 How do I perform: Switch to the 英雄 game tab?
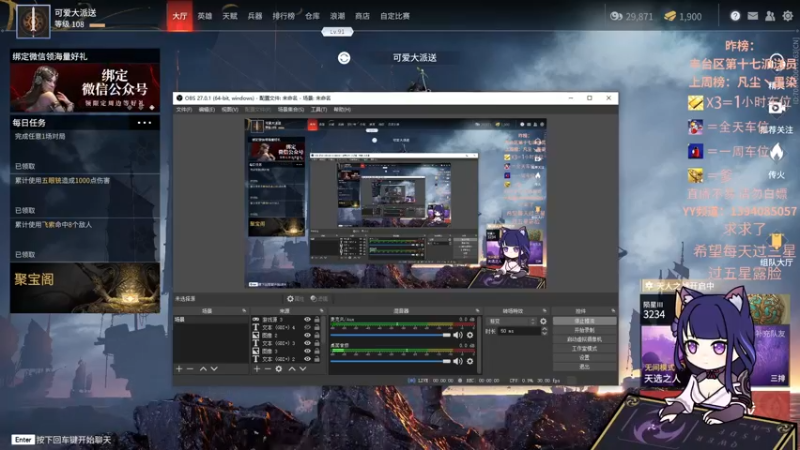[x=205, y=16]
